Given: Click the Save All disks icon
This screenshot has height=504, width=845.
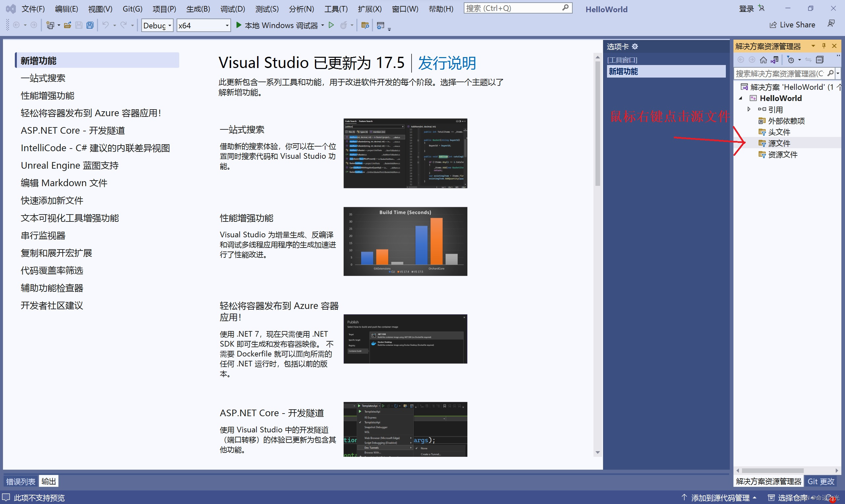Looking at the screenshot, I should pos(90,25).
